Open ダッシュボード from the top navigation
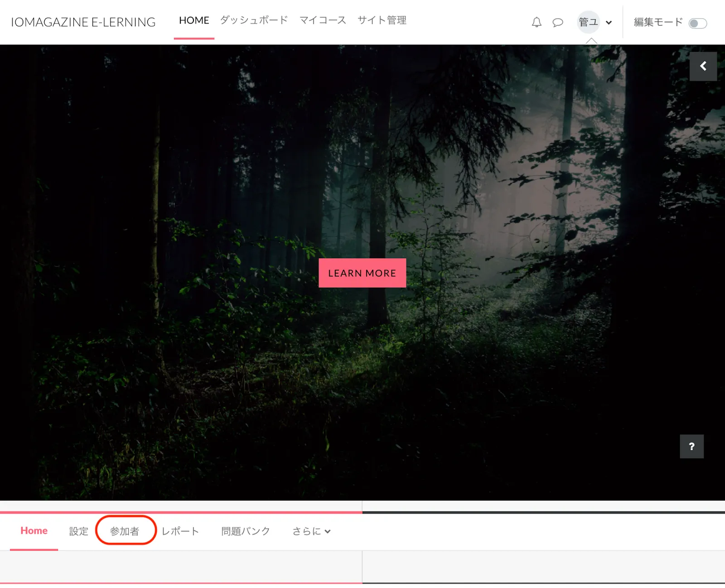The height and width of the screenshot is (588, 725). click(254, 20)
